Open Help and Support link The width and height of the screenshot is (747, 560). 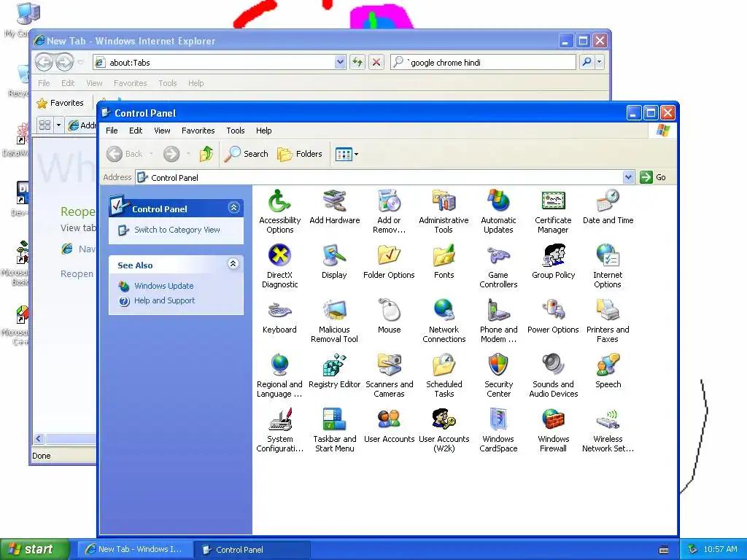point(164,300)
